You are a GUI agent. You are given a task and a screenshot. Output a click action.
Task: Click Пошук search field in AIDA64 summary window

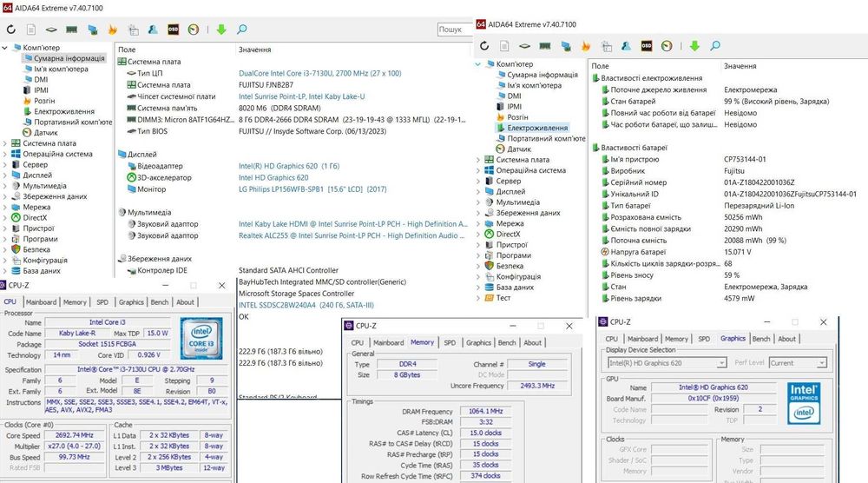pyautogui.click(x=455, y=30)
